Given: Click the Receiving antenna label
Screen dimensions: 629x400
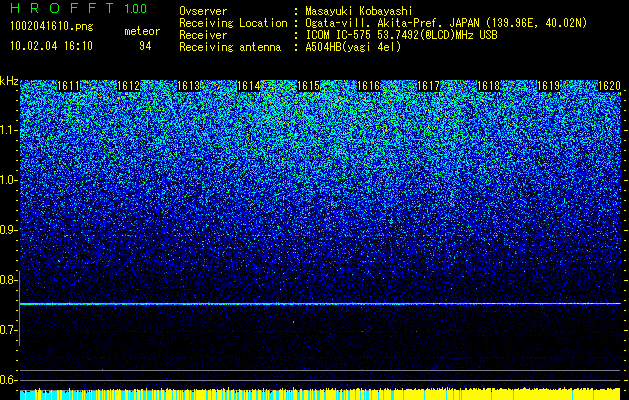Looking at the screenshot, I should pyautogui.click(x=230, y=47).
